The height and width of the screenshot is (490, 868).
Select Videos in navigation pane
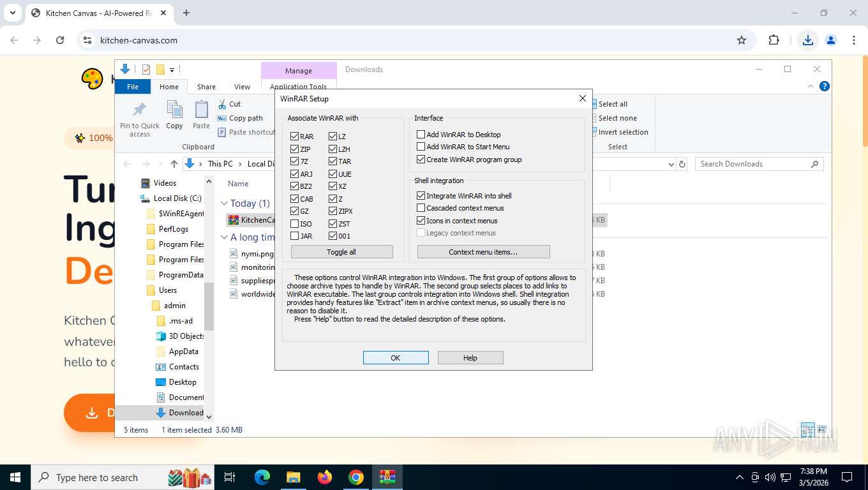point(165,183)
